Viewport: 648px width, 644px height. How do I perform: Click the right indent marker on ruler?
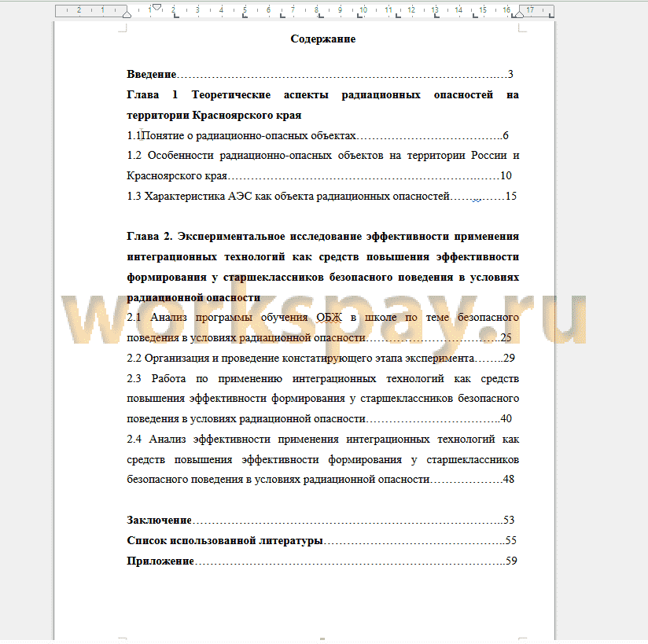tap(519, 14)
